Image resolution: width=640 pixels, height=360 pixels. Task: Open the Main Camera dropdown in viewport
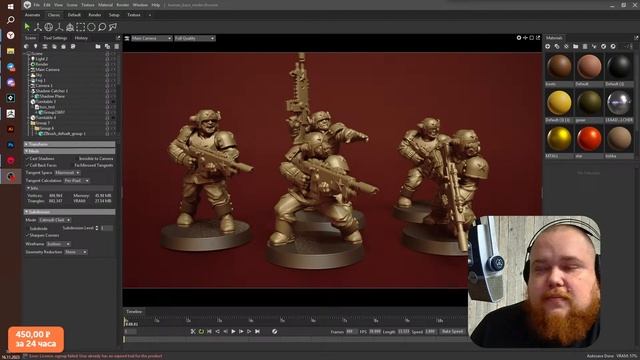point(151,38)
